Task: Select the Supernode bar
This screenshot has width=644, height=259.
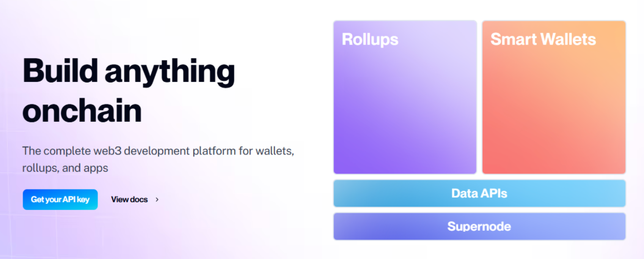Action: coord(479,226)
